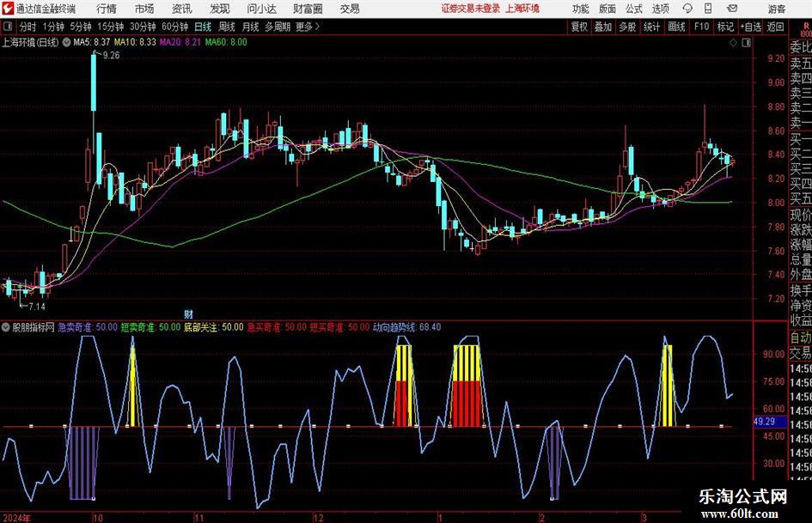Open indicator settings gear beside 股朋指标网
Image resolution: width=812 pixels, height=523 pixels.
click(x=5, y=327)
